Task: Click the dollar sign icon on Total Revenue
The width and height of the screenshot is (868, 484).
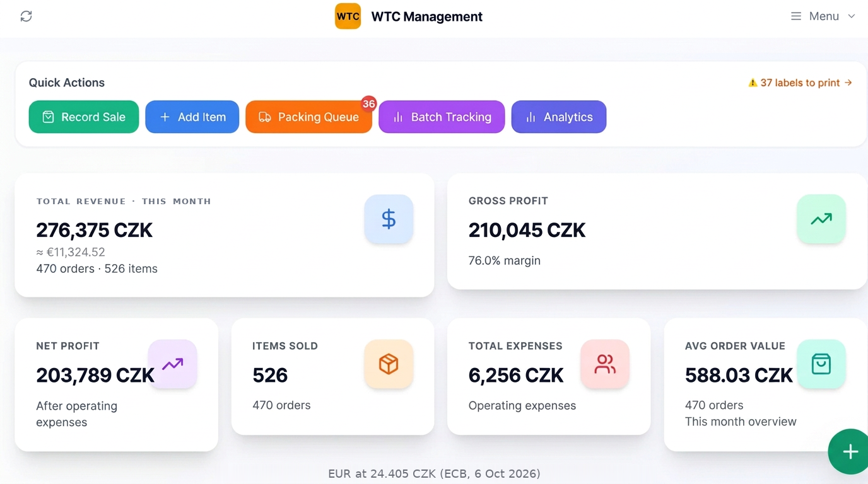Action: (389, 219)
